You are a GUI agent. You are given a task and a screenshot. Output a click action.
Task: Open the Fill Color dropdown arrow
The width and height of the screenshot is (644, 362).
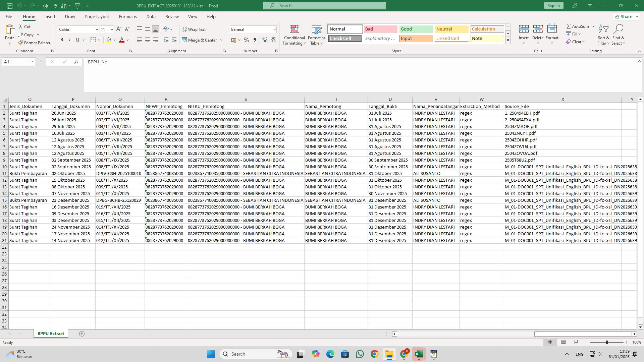pyautogui.click(x=114, y=40)
